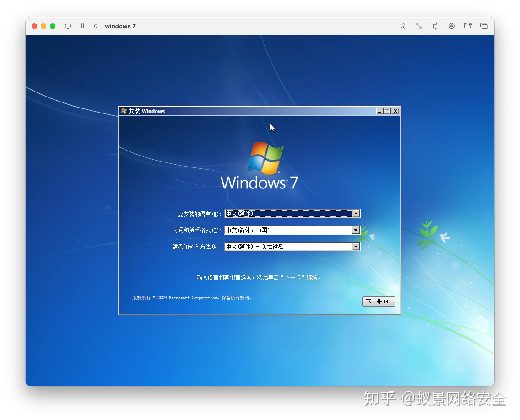Click the macOS yellow minimize button
The height and width of the screenshot is (420, 520).
click(x=43, y=26)
